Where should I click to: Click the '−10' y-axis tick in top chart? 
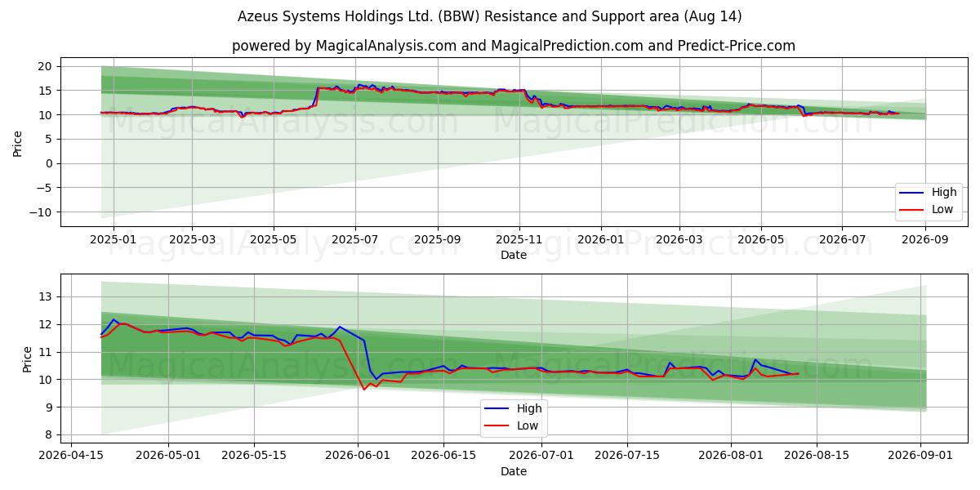41,212
